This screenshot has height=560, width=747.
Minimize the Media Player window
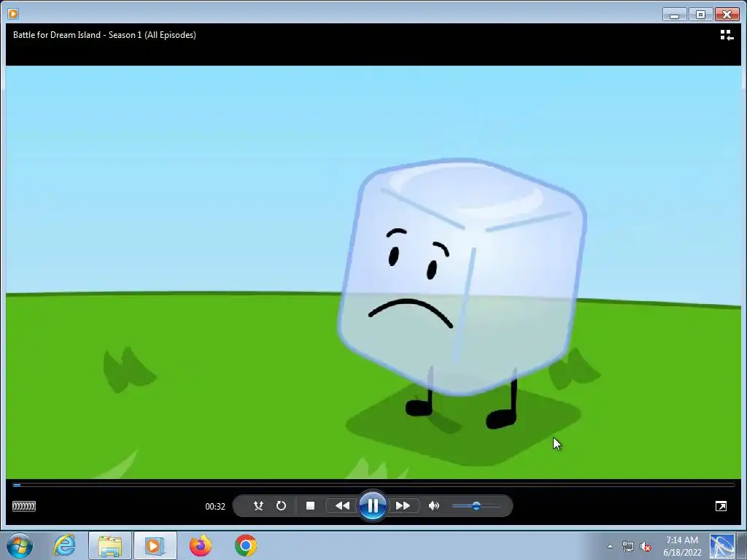click(674, 15)
